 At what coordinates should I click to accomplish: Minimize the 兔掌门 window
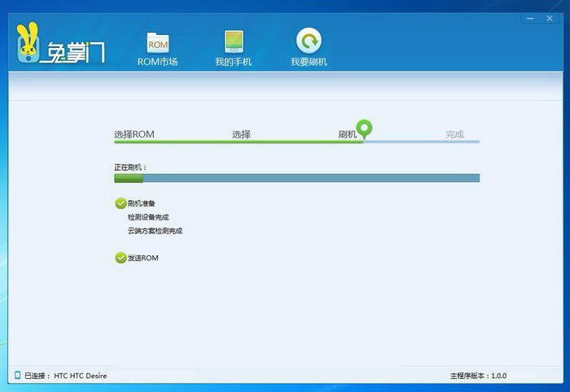pyautogui.click(x=530, y=18)
